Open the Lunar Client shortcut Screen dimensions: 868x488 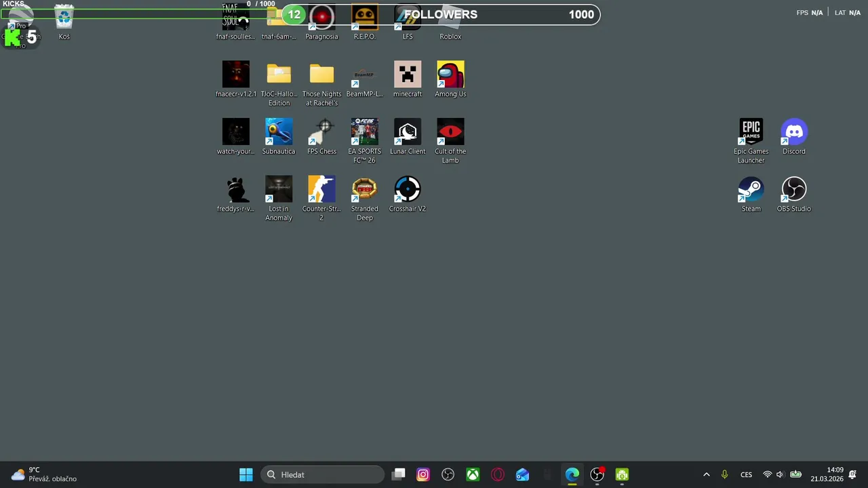point(408,137)
